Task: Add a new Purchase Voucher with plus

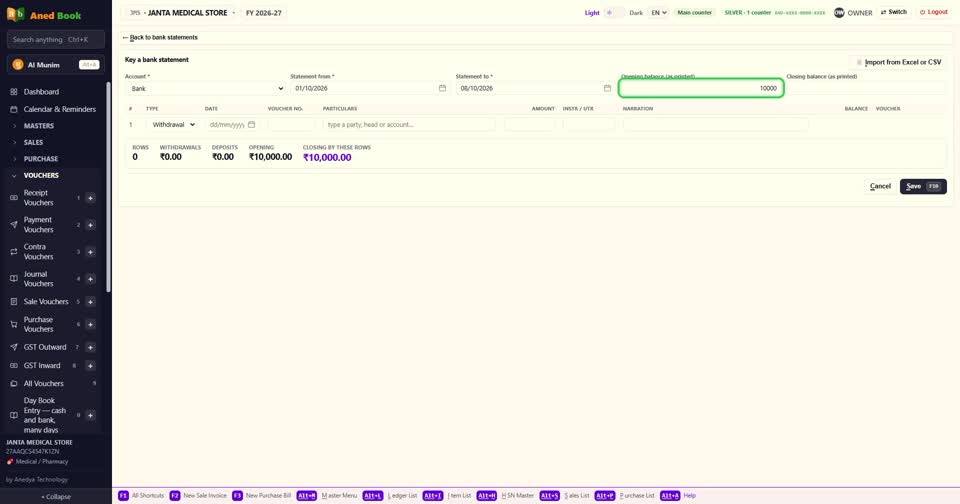Action: click(91, 324)
